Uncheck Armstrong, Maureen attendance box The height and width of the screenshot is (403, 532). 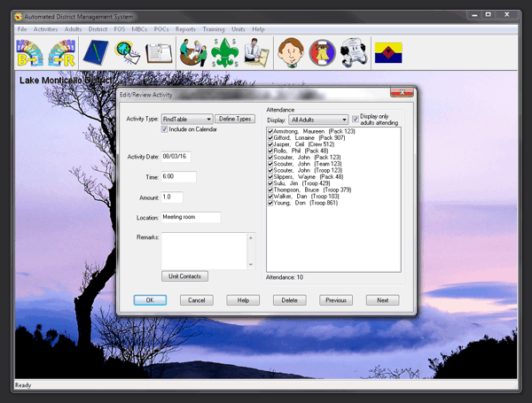coord(270,131)
